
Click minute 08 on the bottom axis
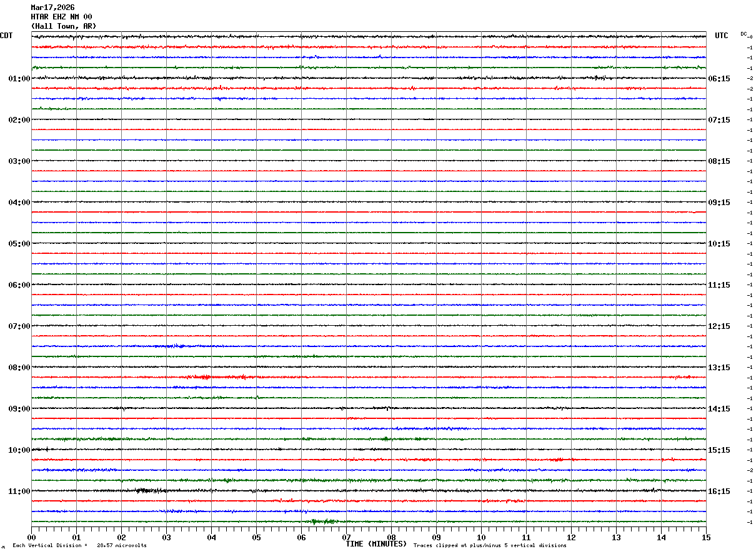(391, 537)
